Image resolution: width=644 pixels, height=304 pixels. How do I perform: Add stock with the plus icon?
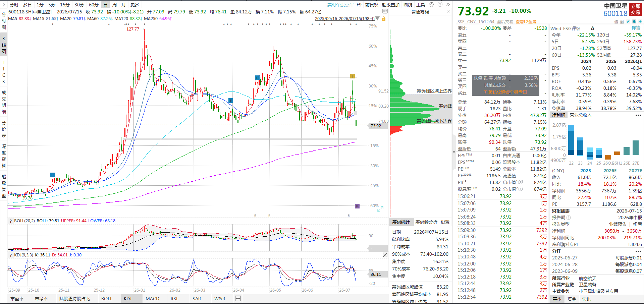[640, 21]
